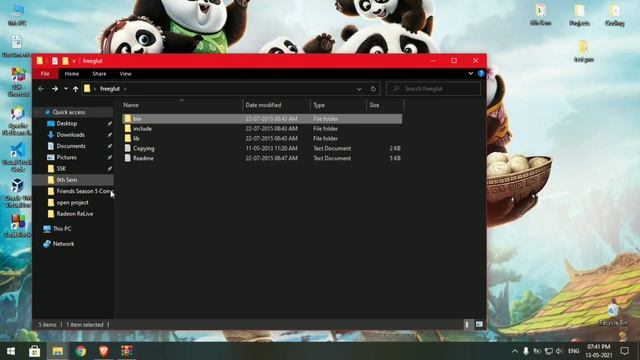640x360 pixels.
Task: Click freeglut in the address breadcrumb
Action: click(110, 89)
